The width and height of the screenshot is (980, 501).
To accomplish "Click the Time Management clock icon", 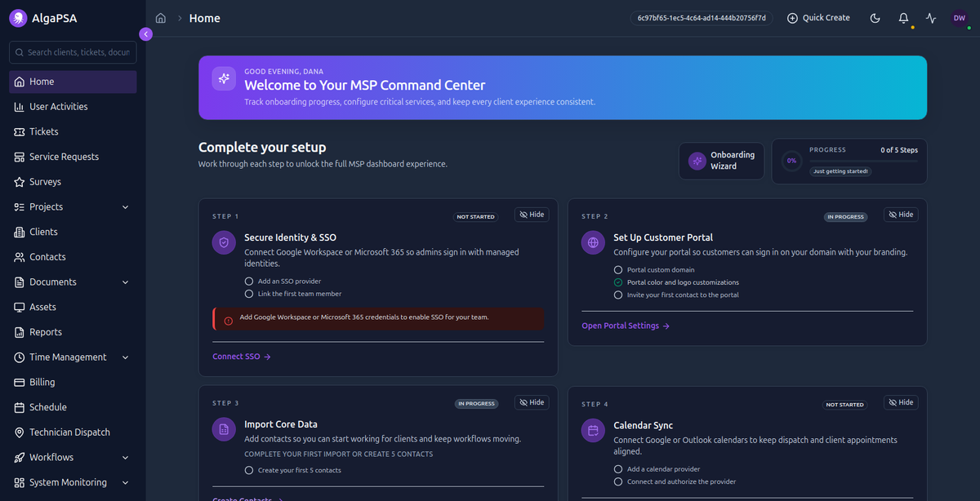I will (20, 357).
